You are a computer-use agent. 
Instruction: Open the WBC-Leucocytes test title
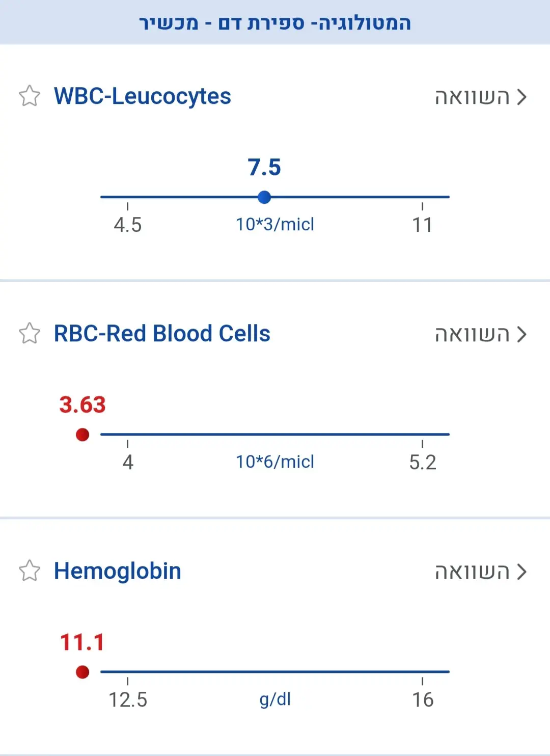(x=143, y=96)
